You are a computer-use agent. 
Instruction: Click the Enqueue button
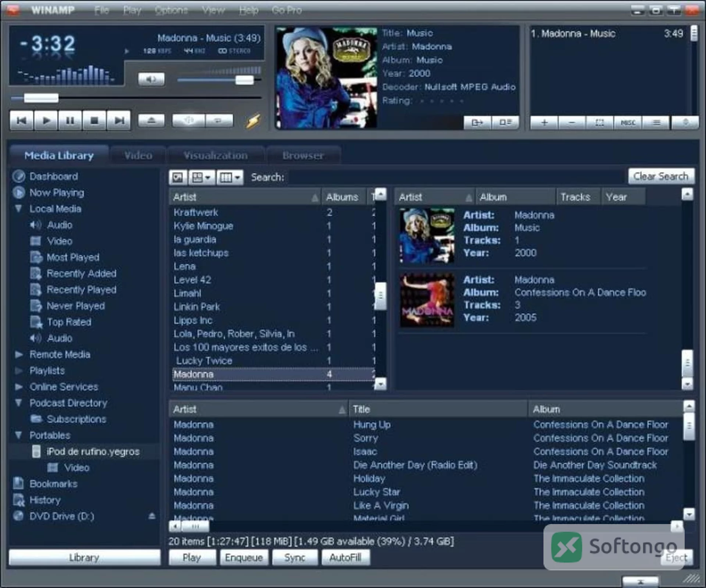click(244, 557)
